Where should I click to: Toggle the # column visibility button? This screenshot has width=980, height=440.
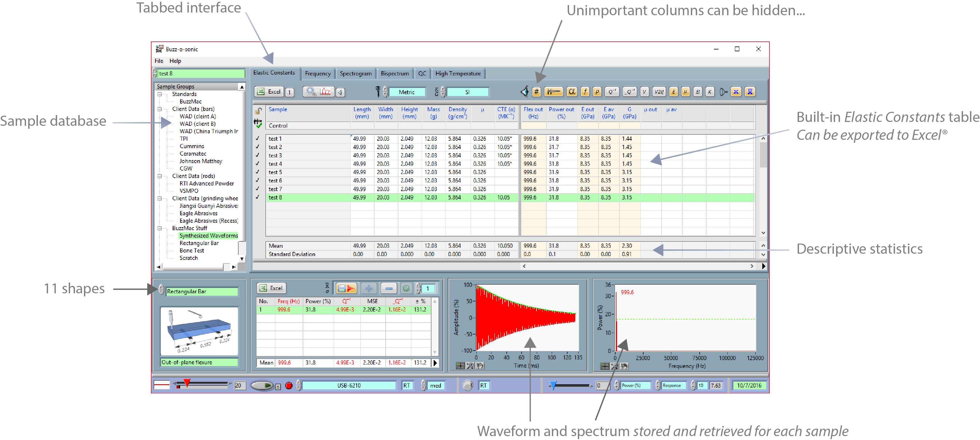coord(536,92)
